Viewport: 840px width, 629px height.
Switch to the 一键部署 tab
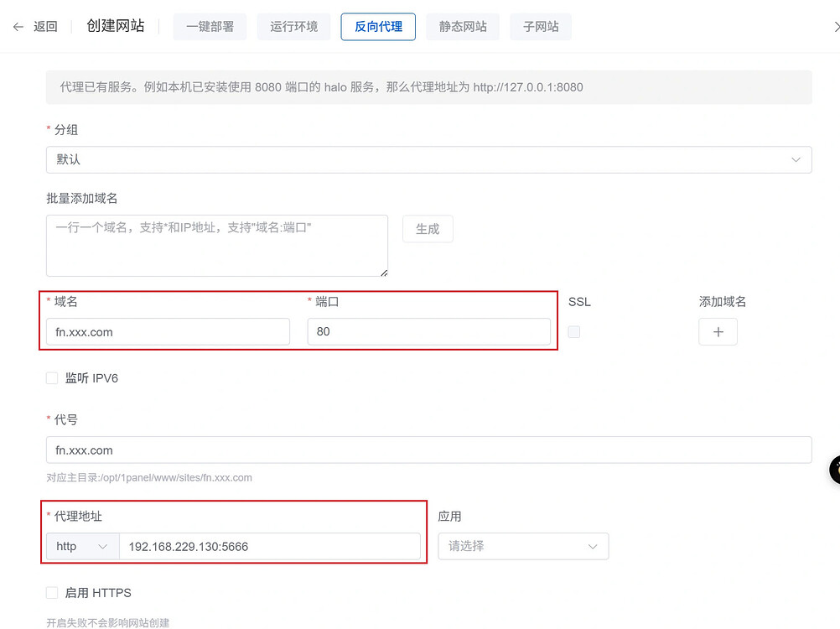pyautogui.click(x=210, y=27)
